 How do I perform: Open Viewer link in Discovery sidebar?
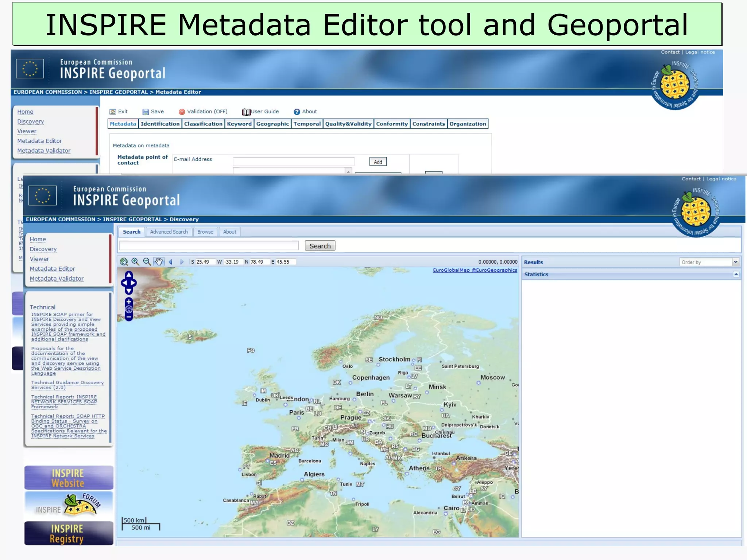tap(39, 259)
